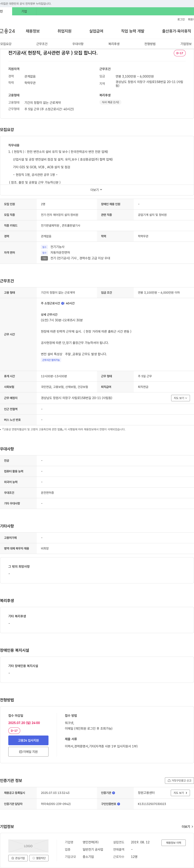Click the 로그인 link

tap(181, 19)
